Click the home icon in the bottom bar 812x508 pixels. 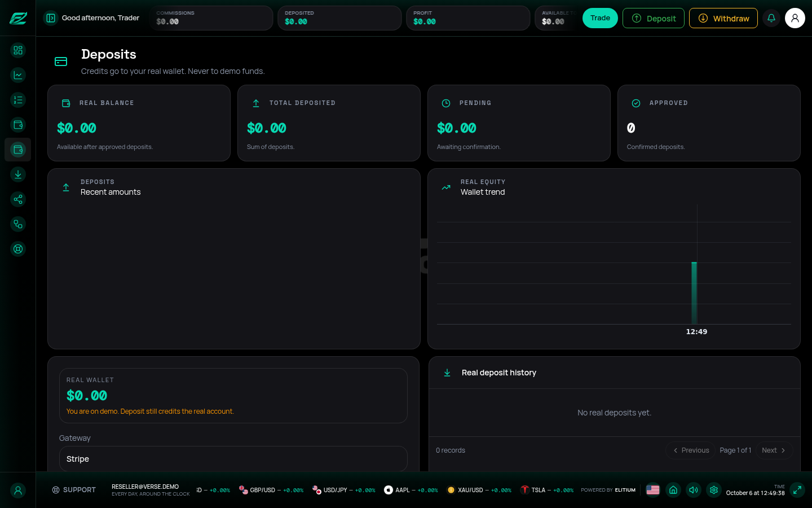point(673,490)
